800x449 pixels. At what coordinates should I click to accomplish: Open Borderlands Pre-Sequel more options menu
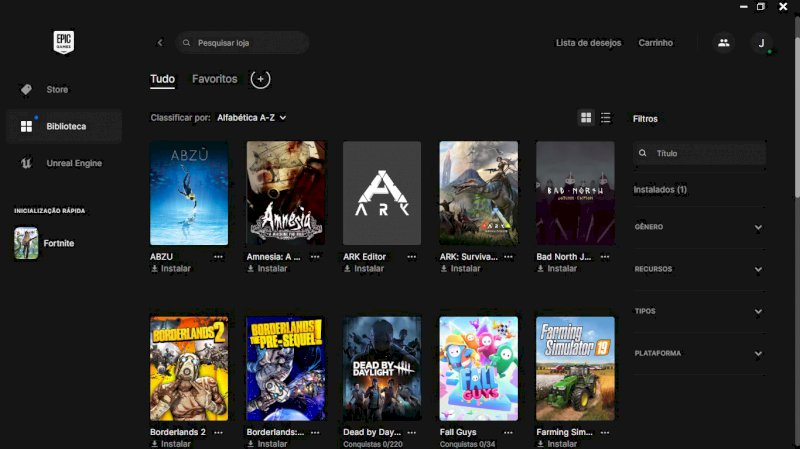[x=315, y=432]
